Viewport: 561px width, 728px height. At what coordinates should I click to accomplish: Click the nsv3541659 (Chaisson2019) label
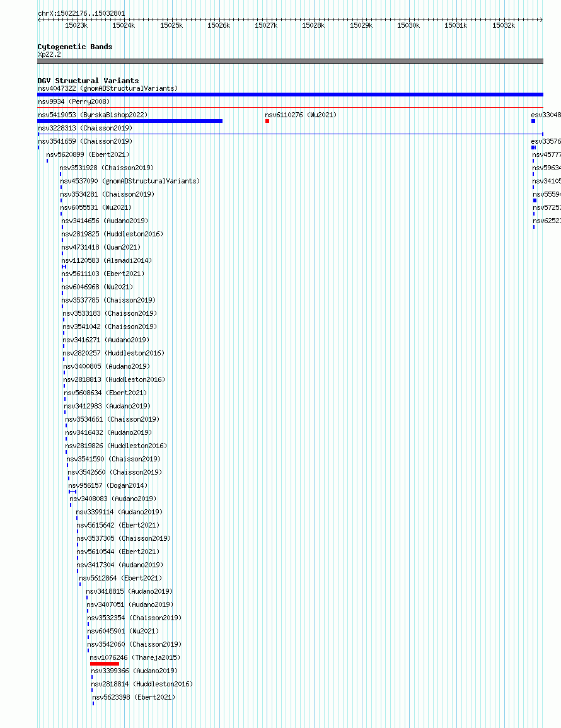pyautogui.click(x=85, y=141)
